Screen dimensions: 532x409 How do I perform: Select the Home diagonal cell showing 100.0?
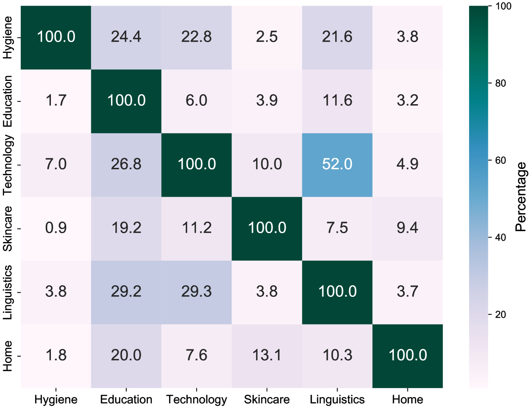pyautogui.click(x=407, y=355)
